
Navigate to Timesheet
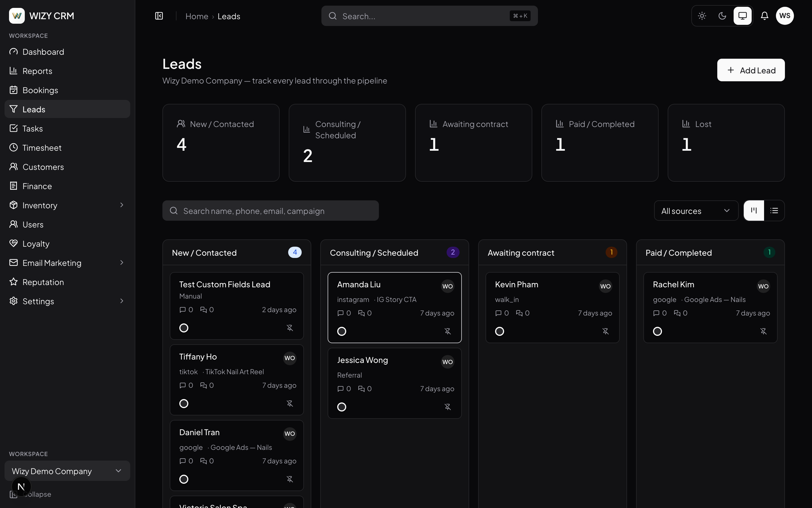click(67, 148)
